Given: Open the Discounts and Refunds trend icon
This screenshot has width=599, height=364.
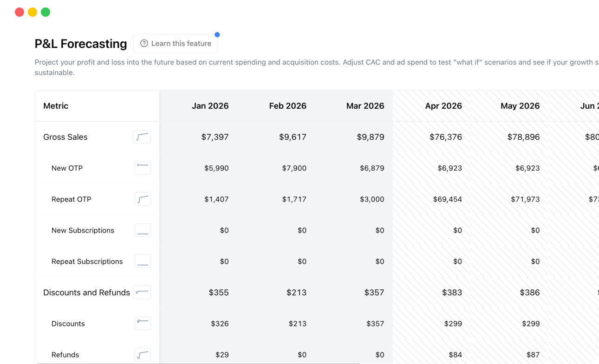Looking at the screenshot, I should point(142,292).
